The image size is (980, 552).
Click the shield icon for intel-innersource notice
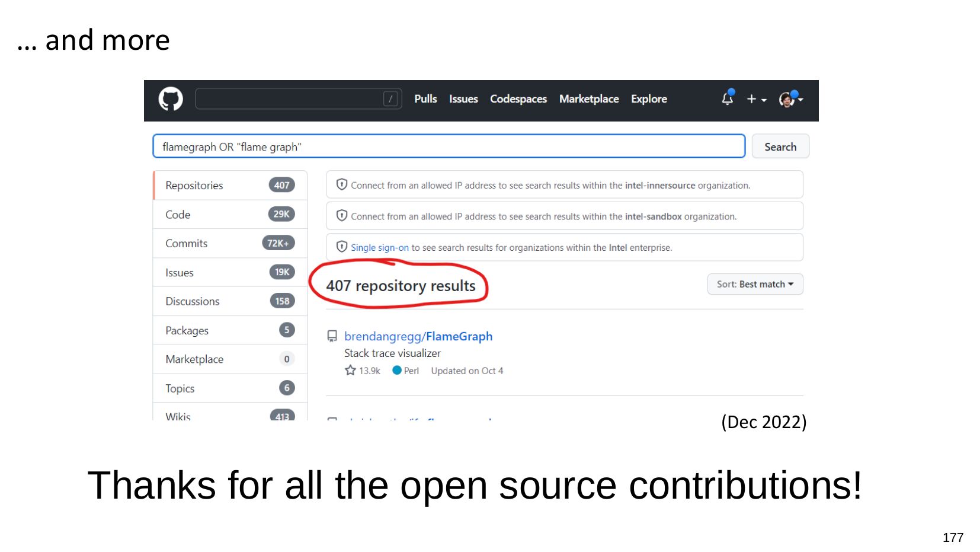click(342, 184)
